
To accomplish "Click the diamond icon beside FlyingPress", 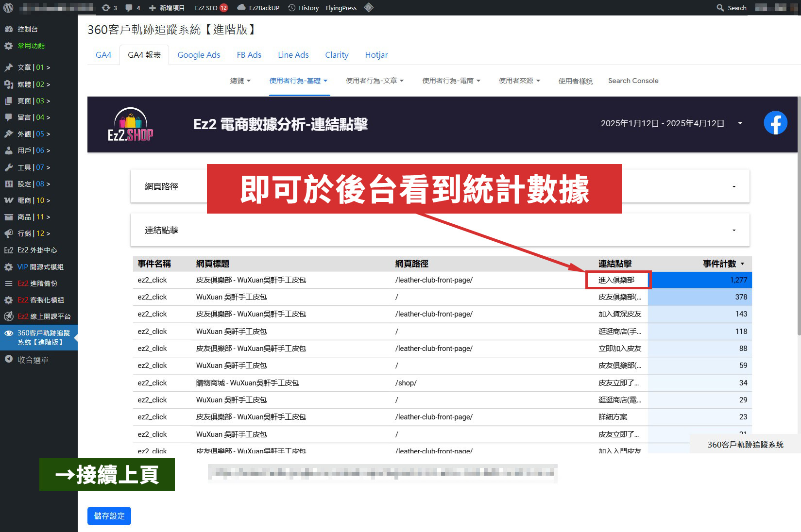I will 369,7.
